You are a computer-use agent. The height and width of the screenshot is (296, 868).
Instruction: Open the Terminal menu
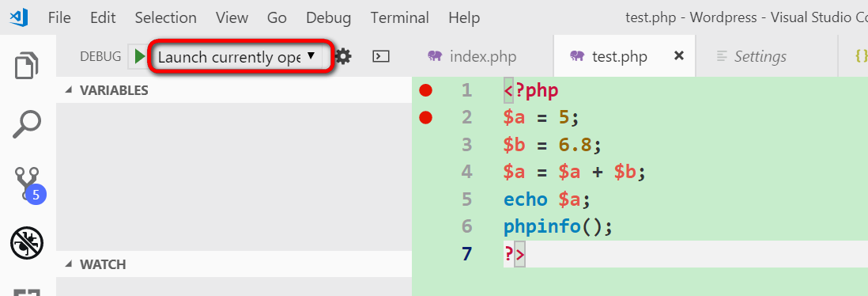tap(400, 17)
